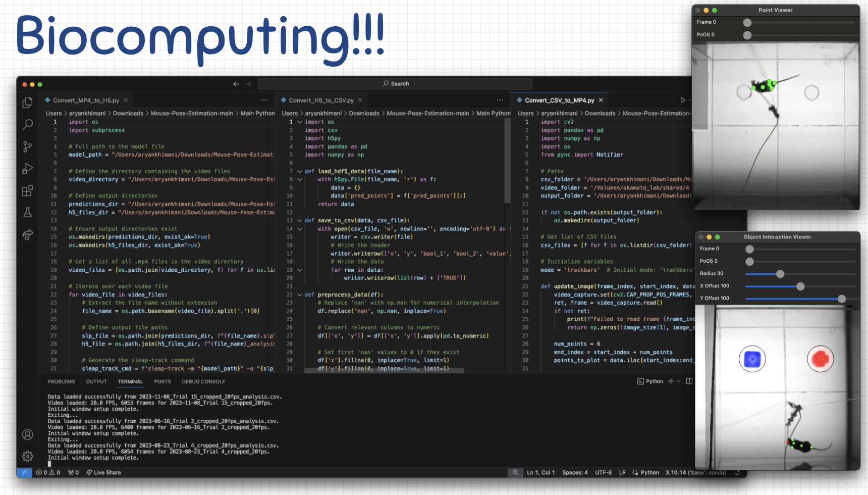The height and width of the screenshot is (495, 868).
Task: Click the Frame slider in Object Interaction Viewer
Action: tap(801, 249)
